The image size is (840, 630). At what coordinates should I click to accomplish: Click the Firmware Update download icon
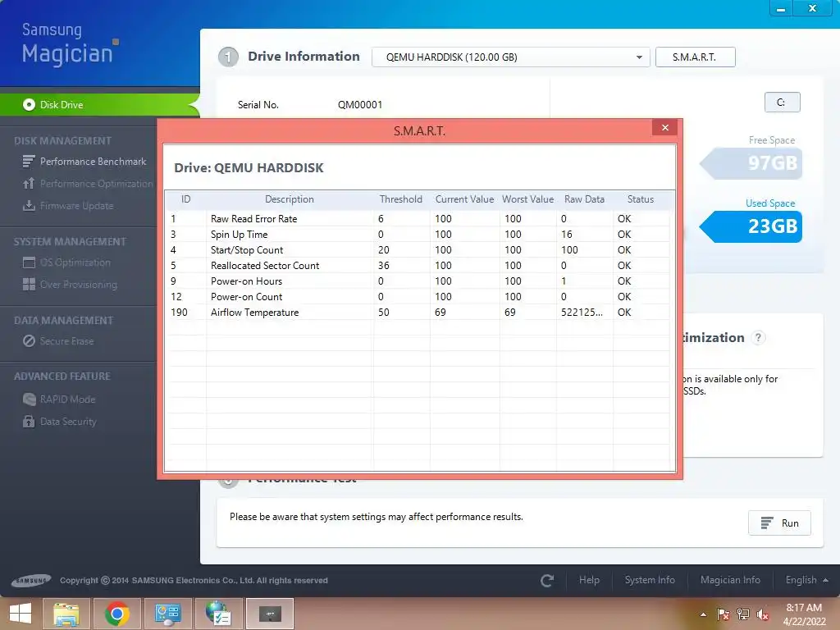29,206
